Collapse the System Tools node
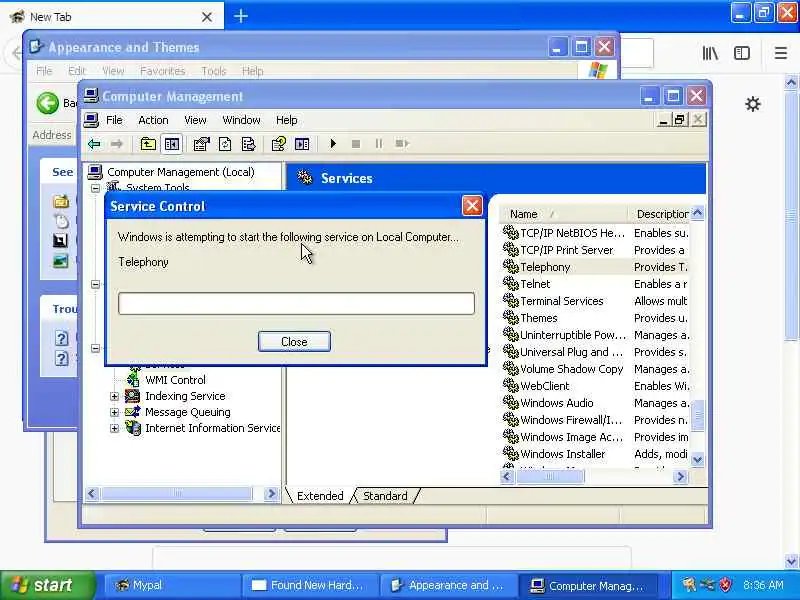The width and height of the screenshot is (800, 600). [x=95, y=188]
